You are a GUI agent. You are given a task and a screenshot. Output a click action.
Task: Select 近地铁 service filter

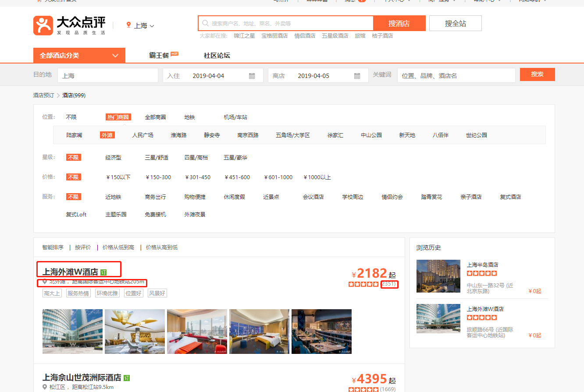113,197
